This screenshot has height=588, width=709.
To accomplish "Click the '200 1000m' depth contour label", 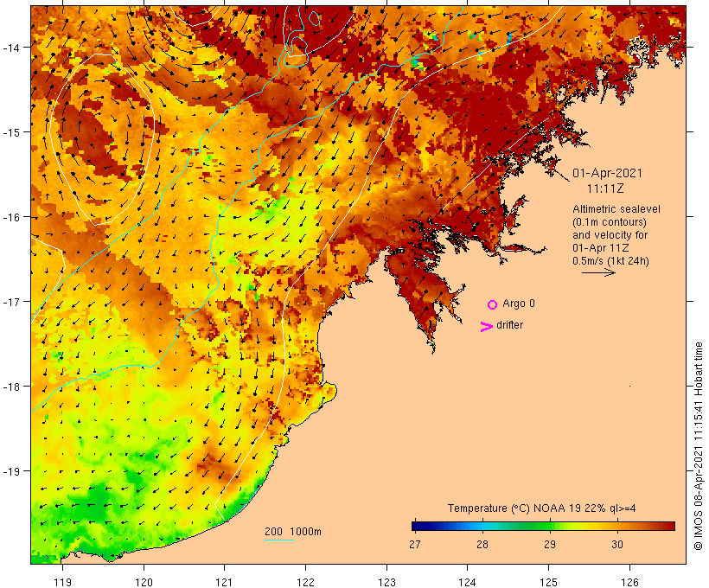I will (293, 532).
